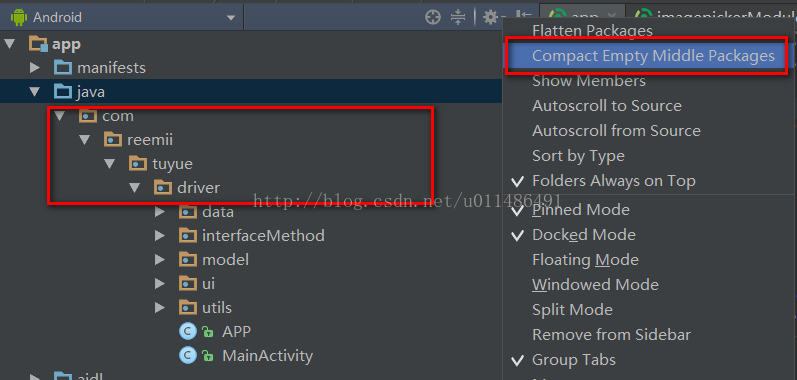The image size is (797, 380).
Task: Collapse the app module node
Action: click(10, 44)
